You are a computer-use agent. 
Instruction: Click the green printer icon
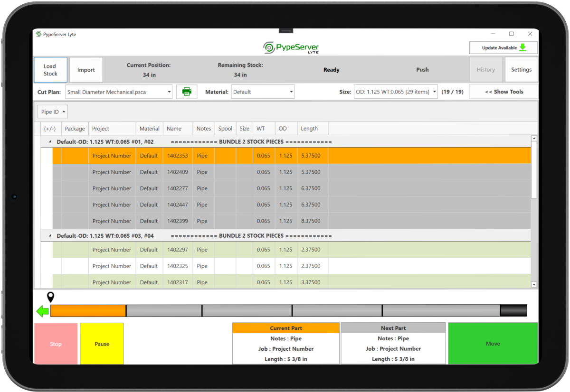[x=187, y=92]
